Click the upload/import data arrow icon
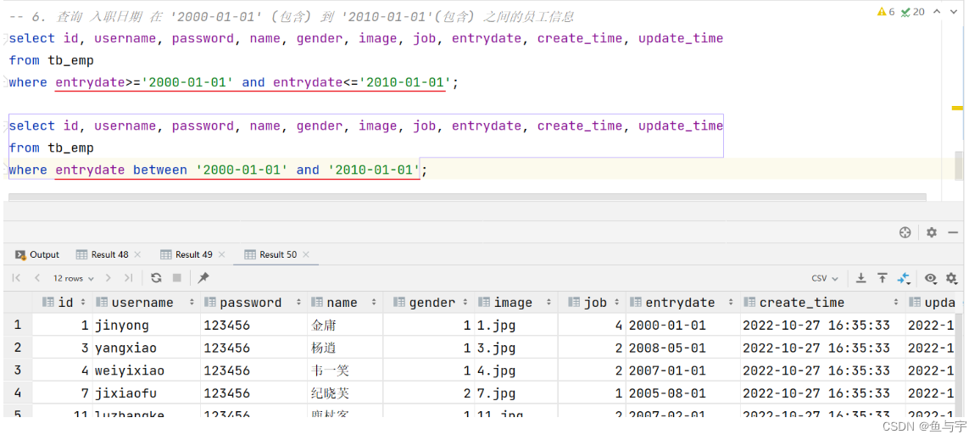This screenshot has height=440, width=980. (882, 278)
